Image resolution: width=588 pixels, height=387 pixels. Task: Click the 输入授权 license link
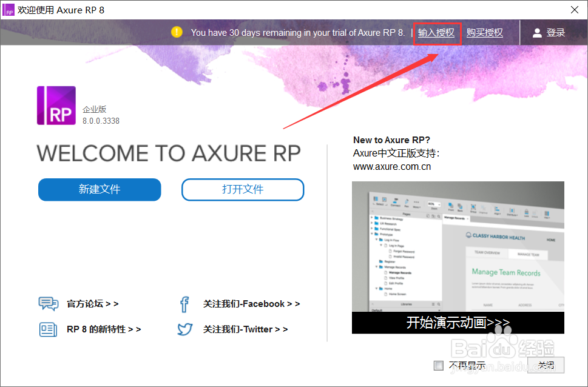[436, 33]
